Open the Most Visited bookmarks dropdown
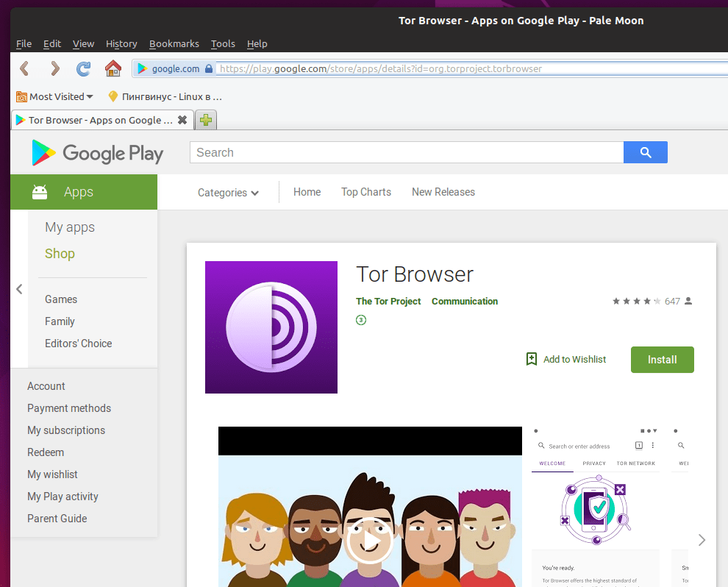The image size is (728, 587). click(55, 96)
